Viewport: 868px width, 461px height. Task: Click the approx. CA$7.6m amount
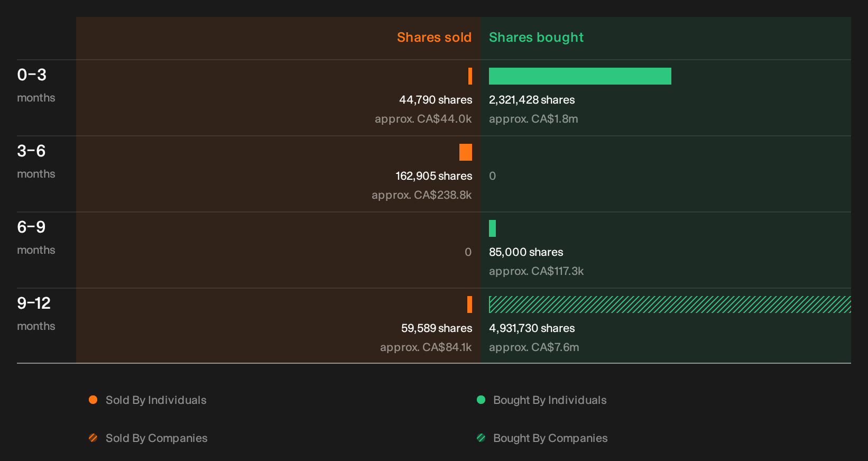(534, 347)
